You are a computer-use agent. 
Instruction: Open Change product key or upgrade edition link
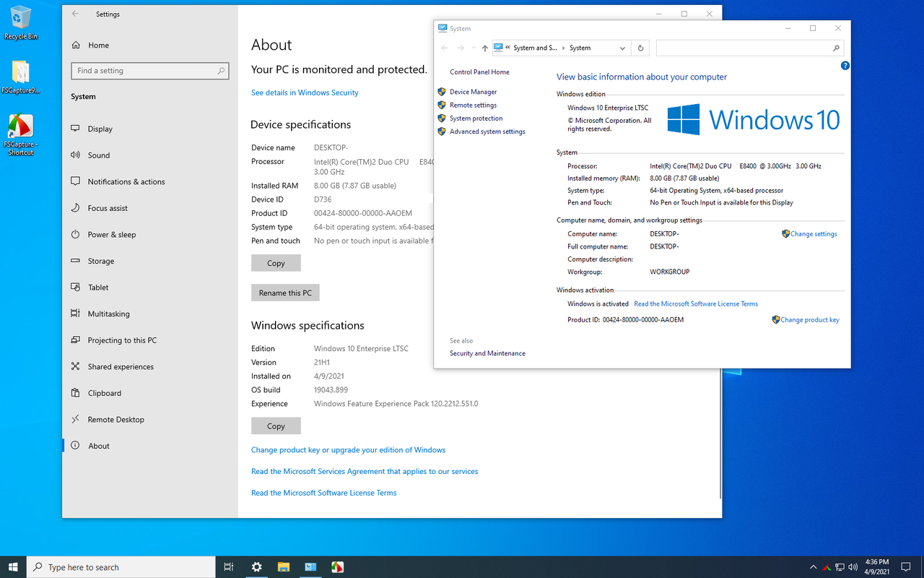348,449
